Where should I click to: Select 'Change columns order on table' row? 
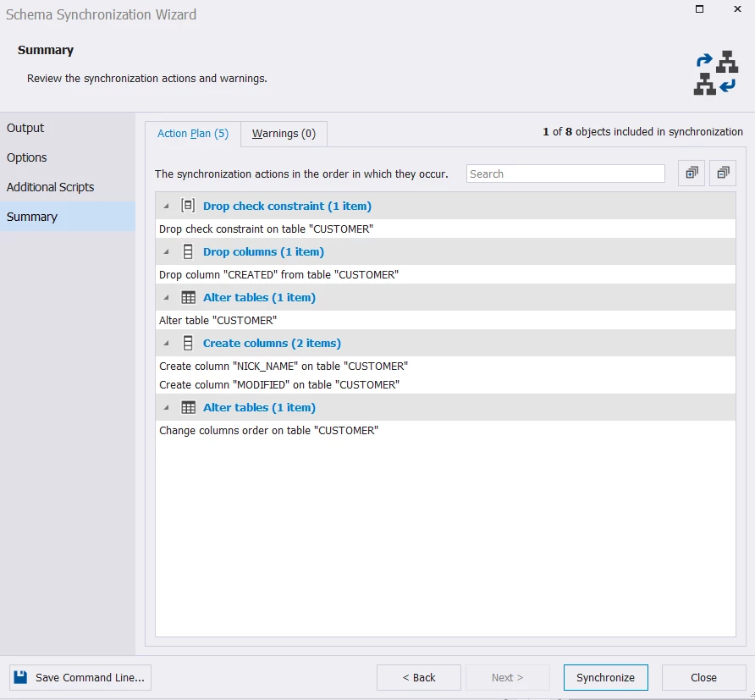[445, 430]
